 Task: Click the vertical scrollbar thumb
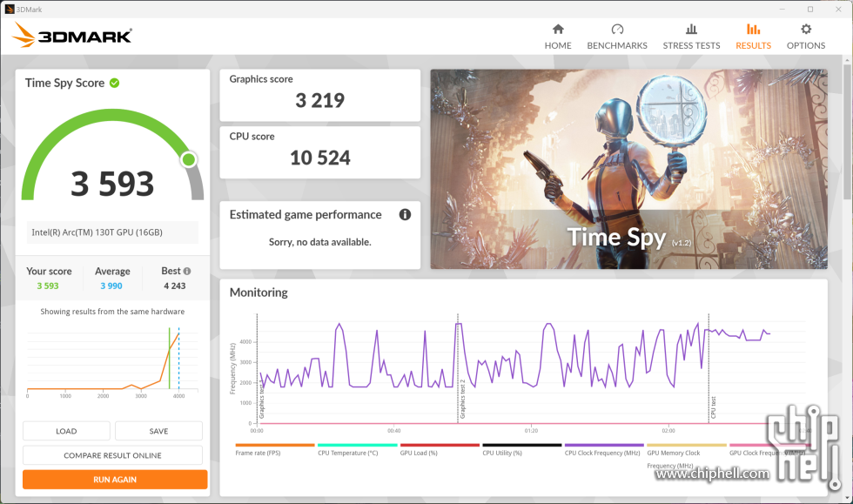848,131
